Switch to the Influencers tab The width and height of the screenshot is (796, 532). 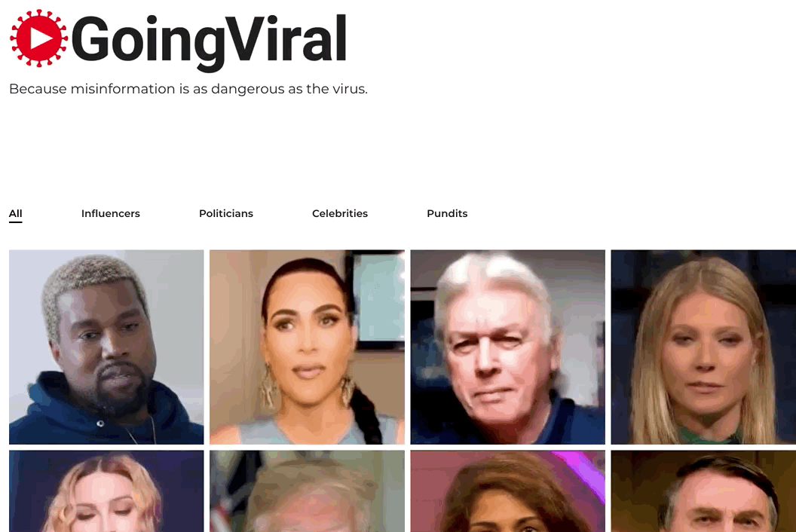111,213
